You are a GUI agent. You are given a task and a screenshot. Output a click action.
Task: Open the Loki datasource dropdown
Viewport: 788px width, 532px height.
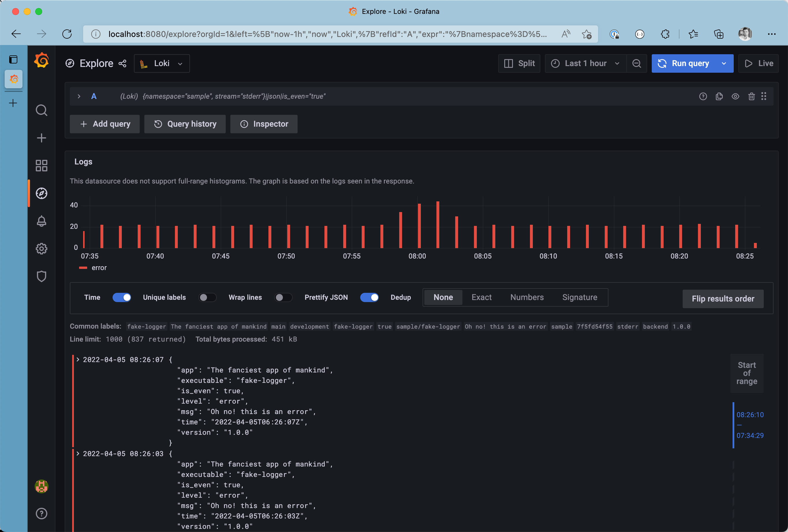click(x=162, y=63)
